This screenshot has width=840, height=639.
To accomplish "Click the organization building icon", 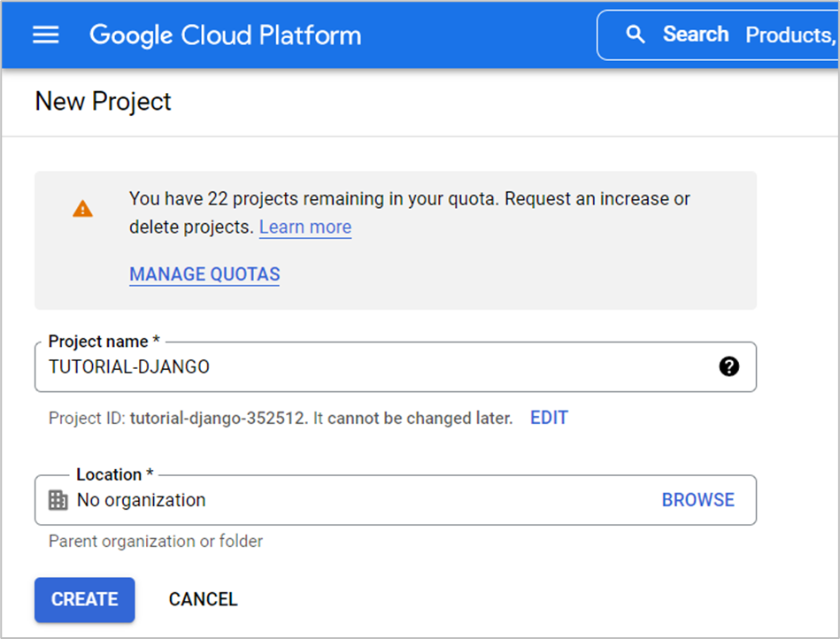I will click(58, 500).
